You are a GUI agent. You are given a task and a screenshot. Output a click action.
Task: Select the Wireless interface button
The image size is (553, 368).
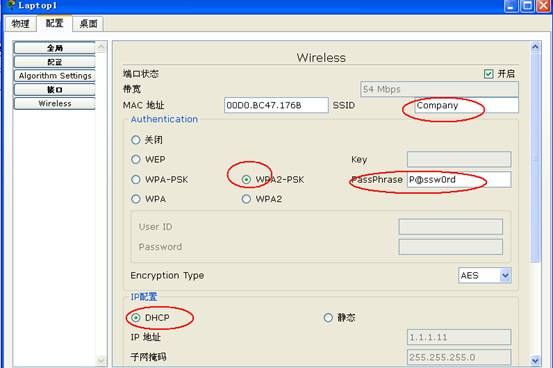point(55,103)
